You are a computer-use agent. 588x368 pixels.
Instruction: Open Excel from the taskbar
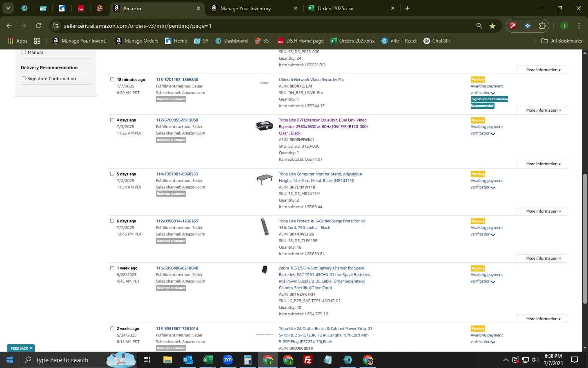click(x=207, y=360)
